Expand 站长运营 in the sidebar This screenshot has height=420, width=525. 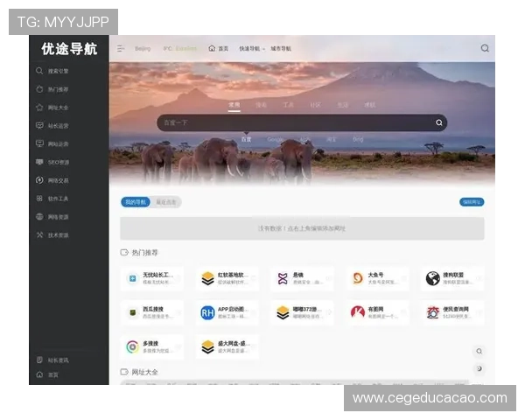[58, 125]
